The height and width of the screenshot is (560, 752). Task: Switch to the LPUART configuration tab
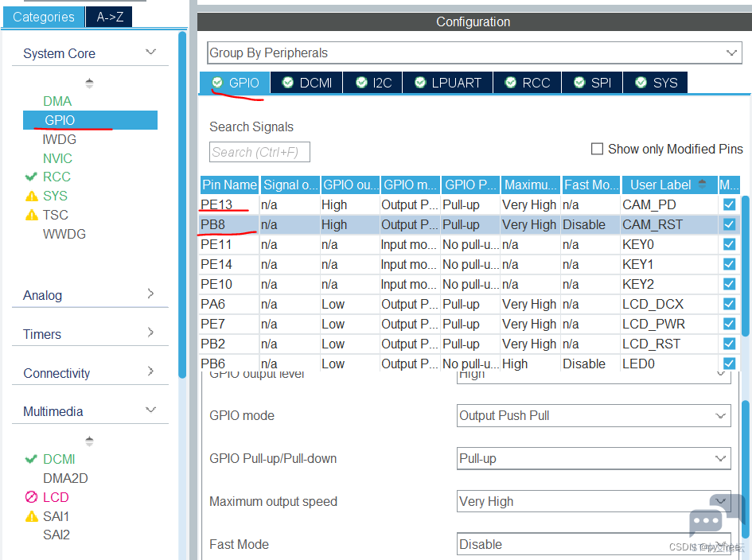click(x=448, y=83)
